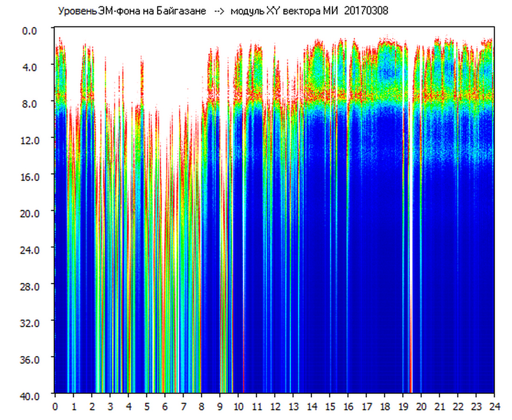Image resolution: width=512 pixels, height=420 pixels.
Task: Click hour 19 on the horizontal axis
Action: tap(403, 407)
